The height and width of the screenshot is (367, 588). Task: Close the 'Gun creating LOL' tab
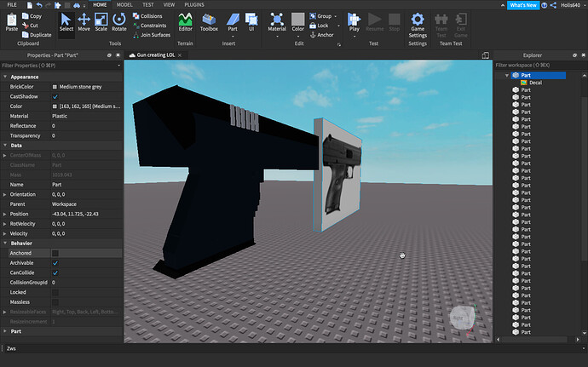(180, 55)
